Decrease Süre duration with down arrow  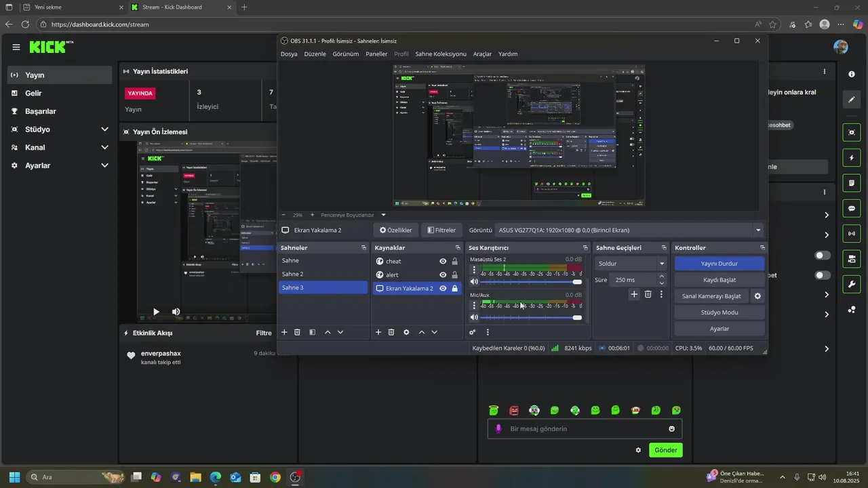pyautogui.click(x=662, y=283)
